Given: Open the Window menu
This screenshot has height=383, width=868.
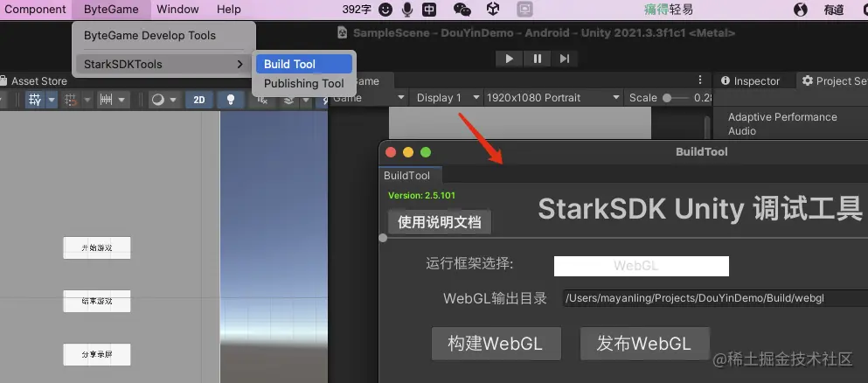Looking at the screenshot, I should (177, 10).
